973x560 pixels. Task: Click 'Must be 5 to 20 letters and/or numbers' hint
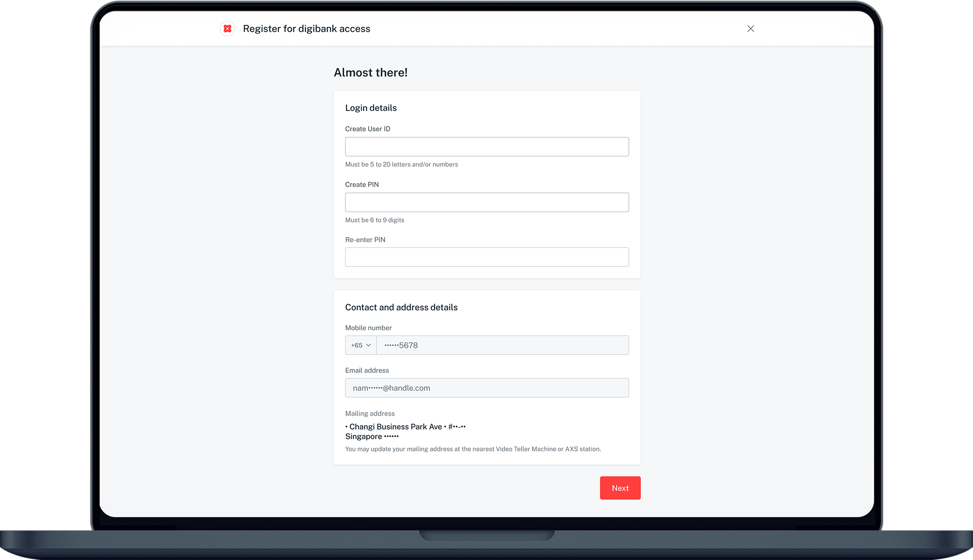[x=401, y=165]
